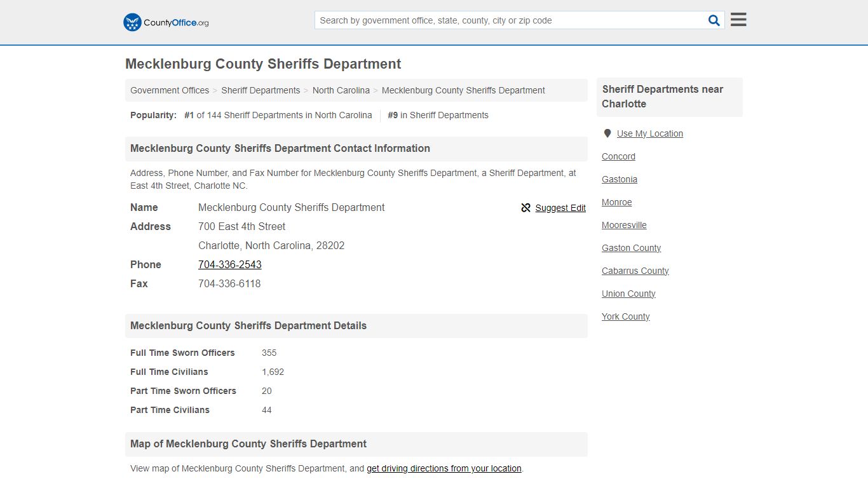
Task: Select the address 700 East 4th Street
Action: (241, 226)
